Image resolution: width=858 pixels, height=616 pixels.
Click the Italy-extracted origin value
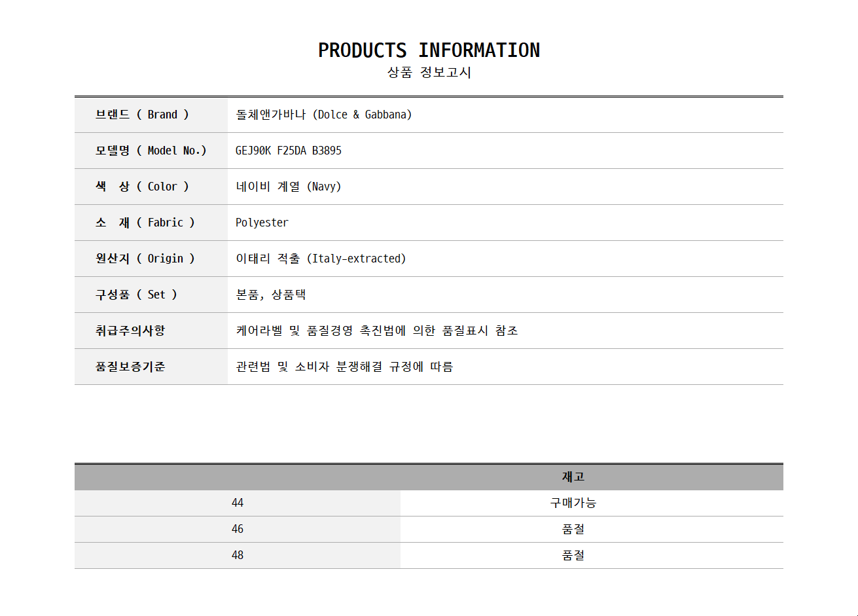(321, 259)
